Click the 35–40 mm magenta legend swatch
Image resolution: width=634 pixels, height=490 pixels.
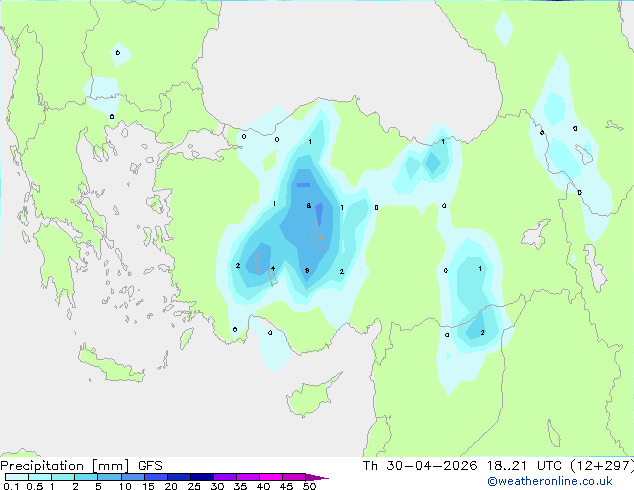tap(247, 477)
